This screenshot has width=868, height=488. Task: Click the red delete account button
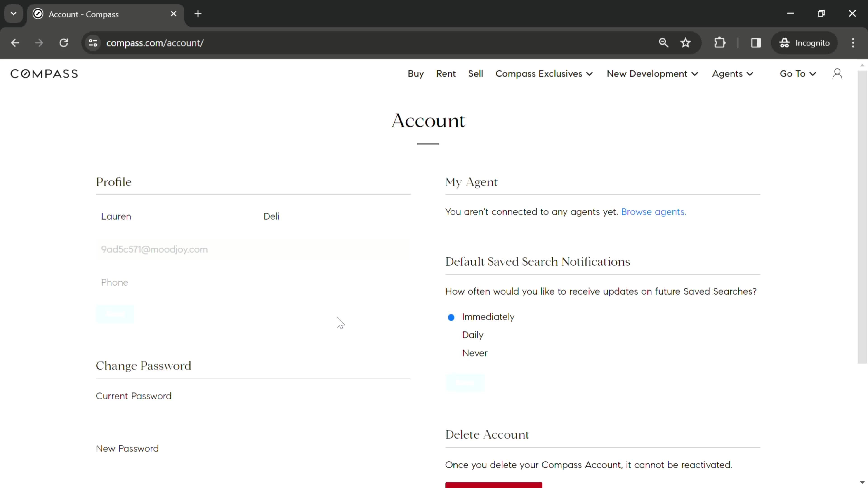click(494, 485)
